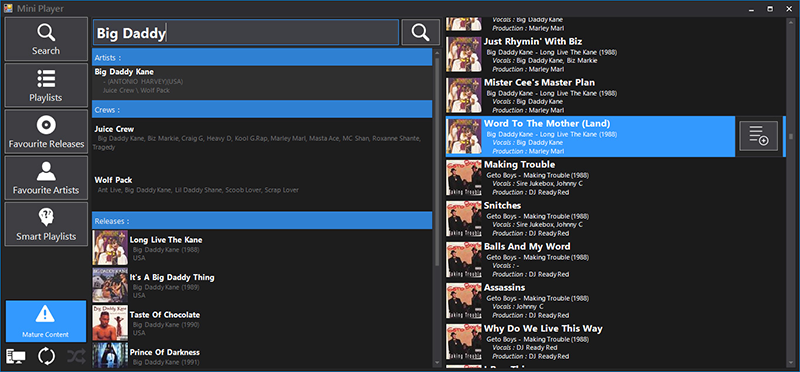Click the scroll-down arrow of results panel
Image resolution: width=800 pixels, height=372 pixels.
(437, 363)
